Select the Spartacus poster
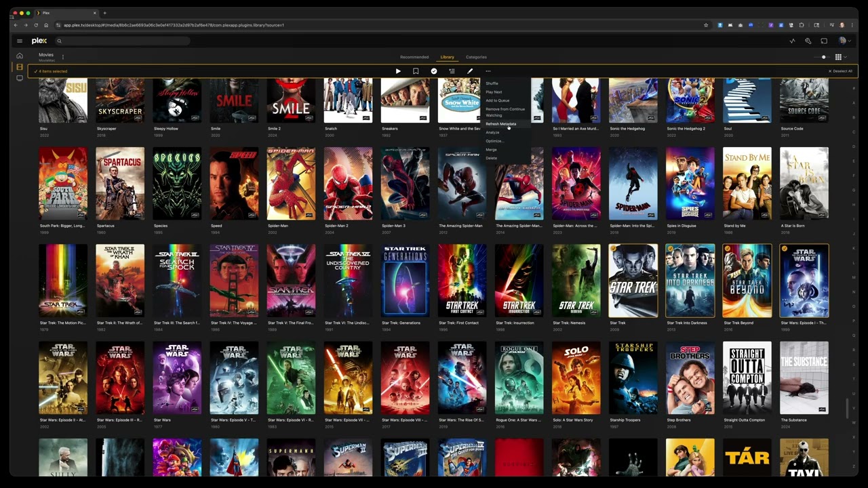 point(120,183)
